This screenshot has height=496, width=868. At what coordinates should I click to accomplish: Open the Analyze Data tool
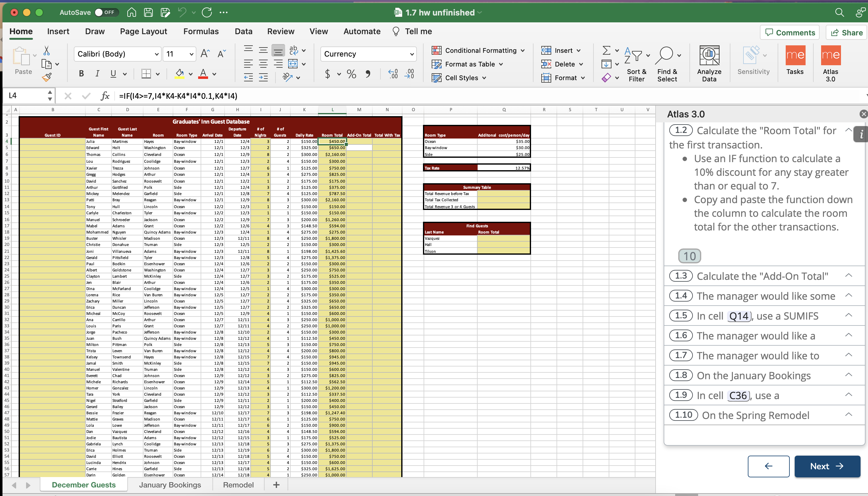click(x=709, y=64)
